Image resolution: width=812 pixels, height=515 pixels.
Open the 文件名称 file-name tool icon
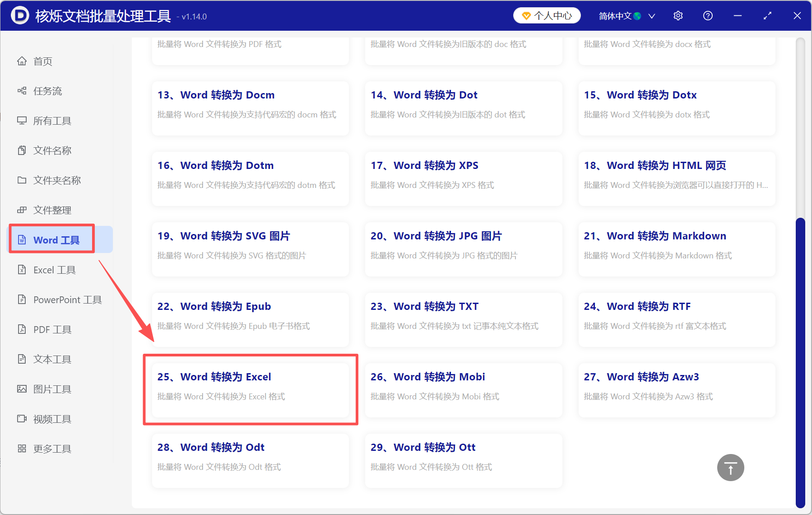click(x=22, y=150)
